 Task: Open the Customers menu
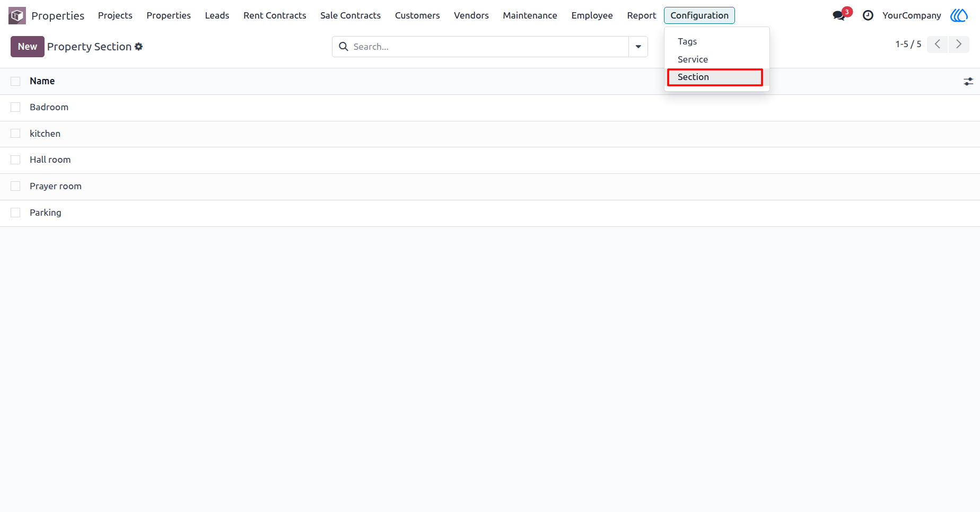(x=417, y=15)
